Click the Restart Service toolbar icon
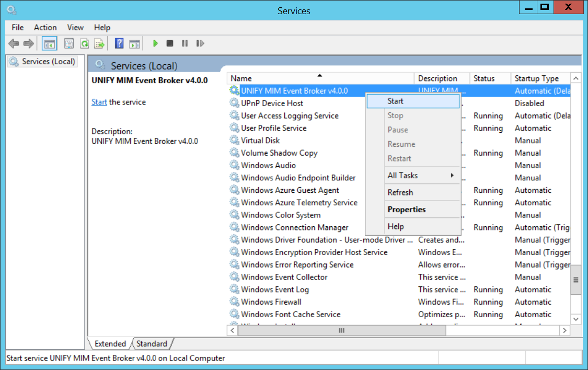588x370 pixels. click(200, 43)
